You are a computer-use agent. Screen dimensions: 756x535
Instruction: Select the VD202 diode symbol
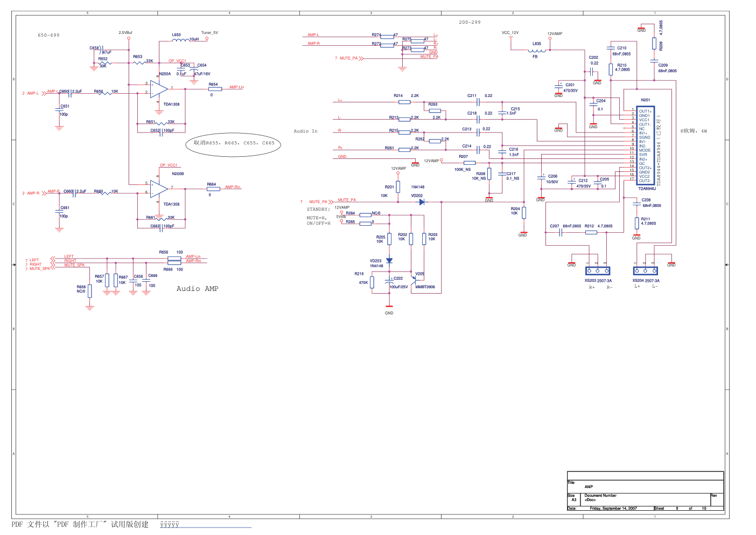click(x=421, y=202)
